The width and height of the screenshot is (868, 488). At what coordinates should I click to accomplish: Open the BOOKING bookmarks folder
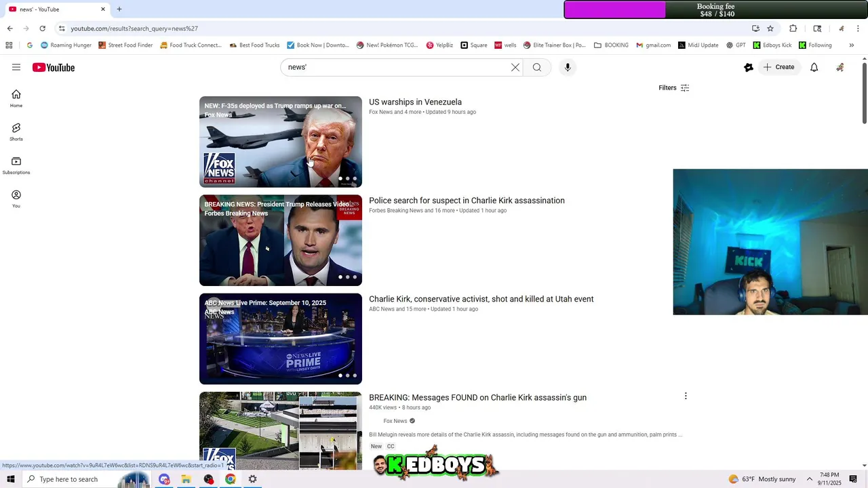pyautogui.click(x=611, y=45)
